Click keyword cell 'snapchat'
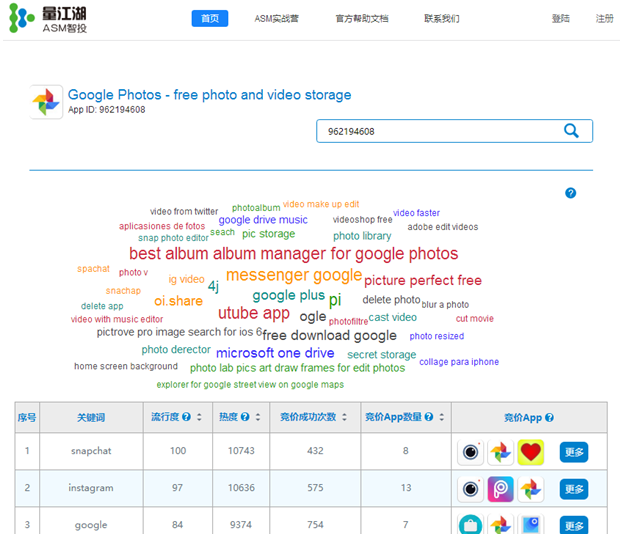 (91, 451)
